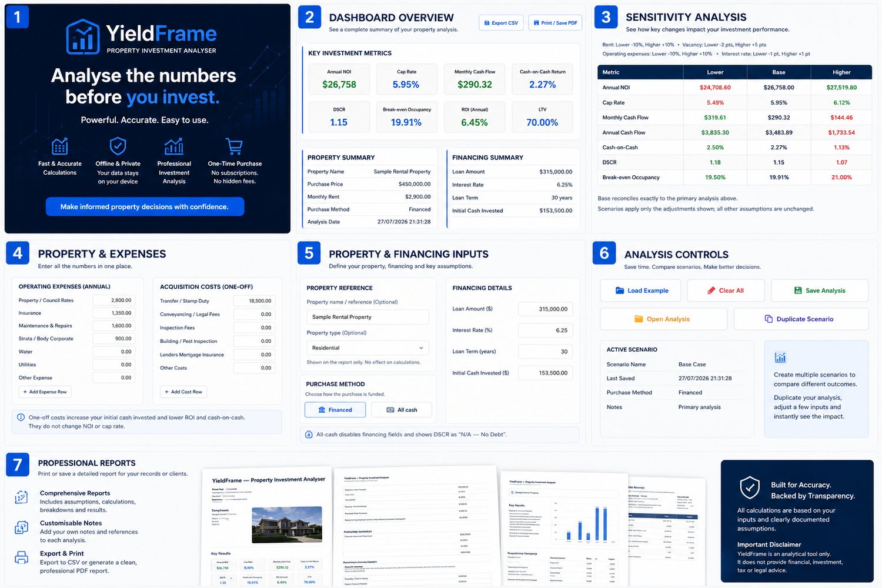This screenshot has height=588, width=882.
Task: Select the LTV 70.00% metric card
Action: coord(543,117)
